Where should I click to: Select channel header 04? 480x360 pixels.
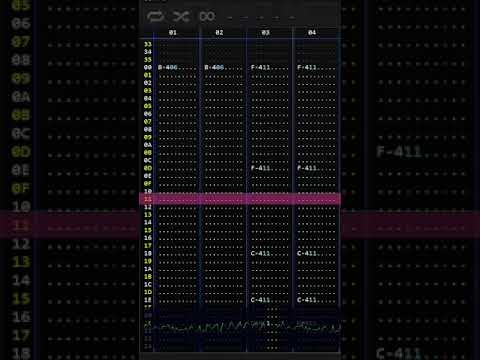[312, 33]
